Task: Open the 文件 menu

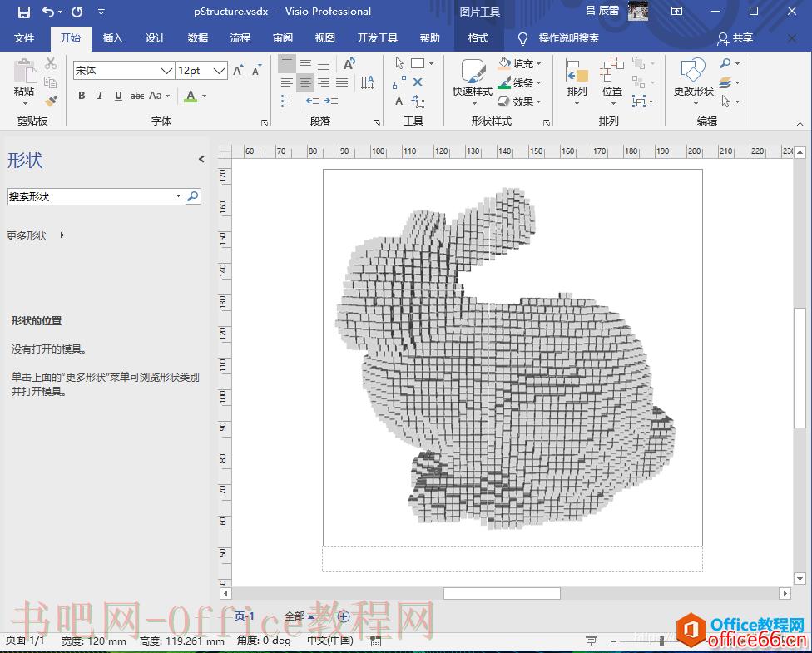Action: (24, 37)
